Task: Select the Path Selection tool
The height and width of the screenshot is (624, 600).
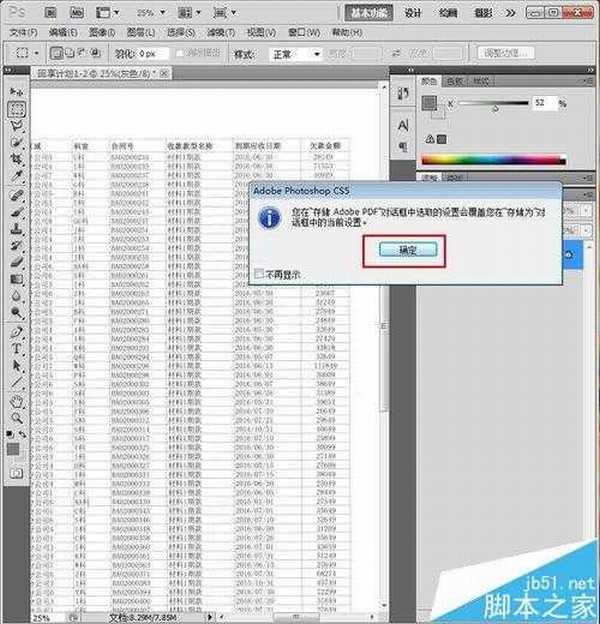Action: [x=17, y=366]
